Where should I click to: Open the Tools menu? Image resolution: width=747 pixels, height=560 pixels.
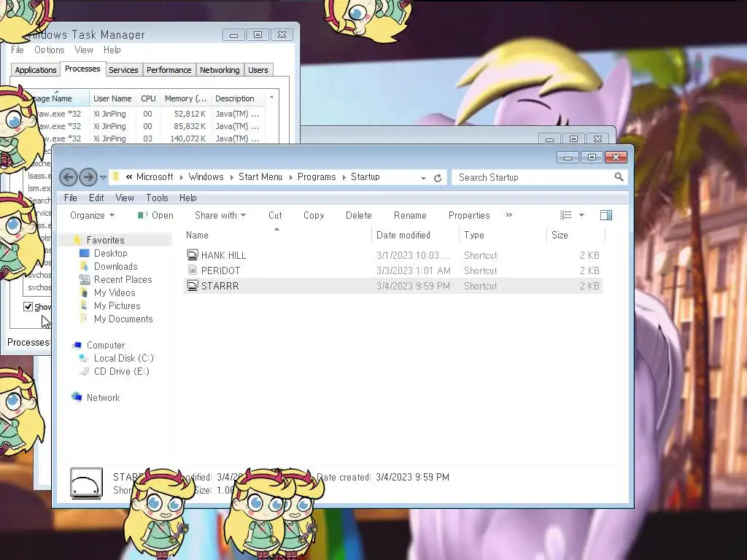[157, 198]
